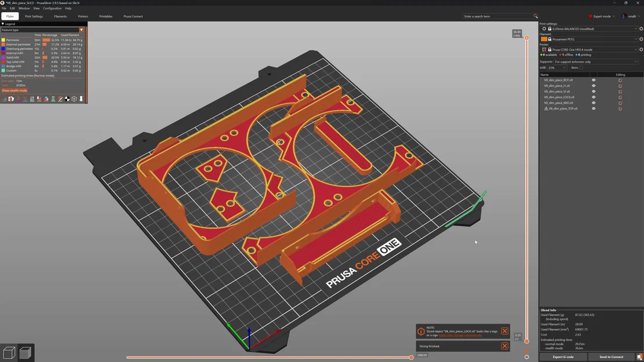Toggle custom G-codes icon in legend
Viewport: 644px width, 362px height.
(60, 99)
